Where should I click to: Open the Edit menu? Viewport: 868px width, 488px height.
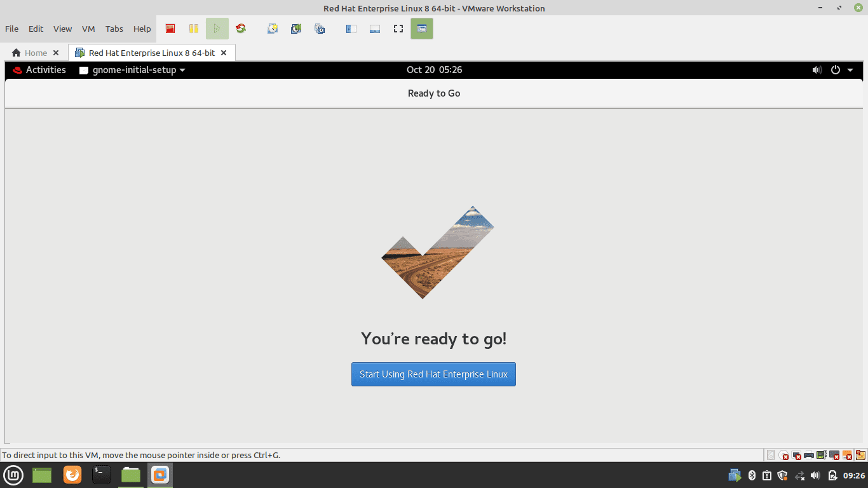coord(36,29)
